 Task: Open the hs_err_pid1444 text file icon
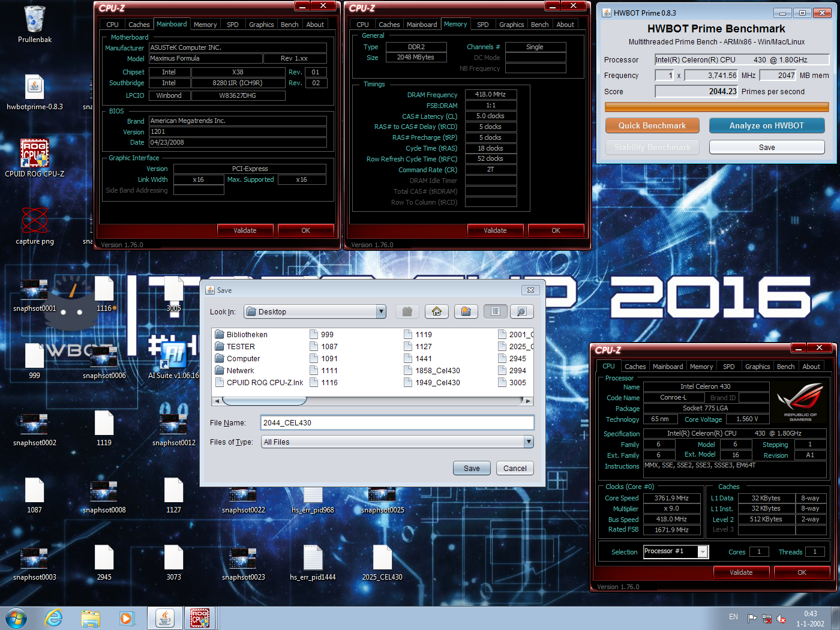tap(313, 563)
